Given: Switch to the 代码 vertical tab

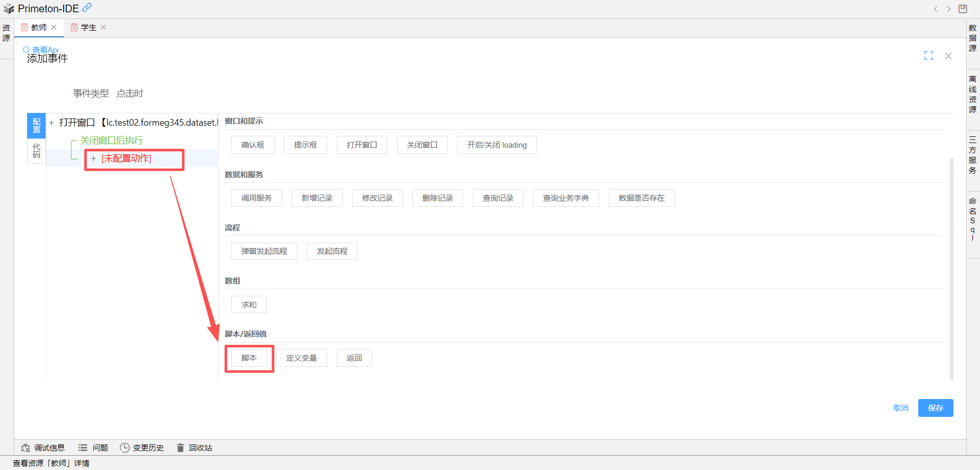Looking at the screenshot, I should tap(36, 151).
